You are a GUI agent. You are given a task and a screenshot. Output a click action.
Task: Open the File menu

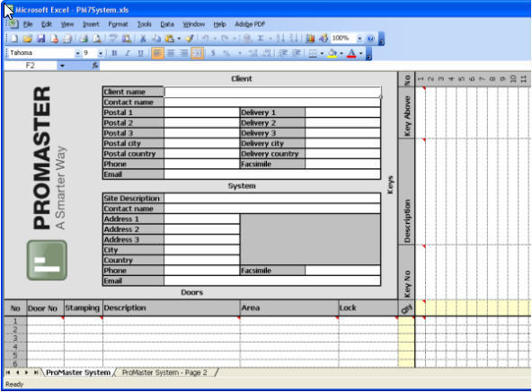(28, 24)
